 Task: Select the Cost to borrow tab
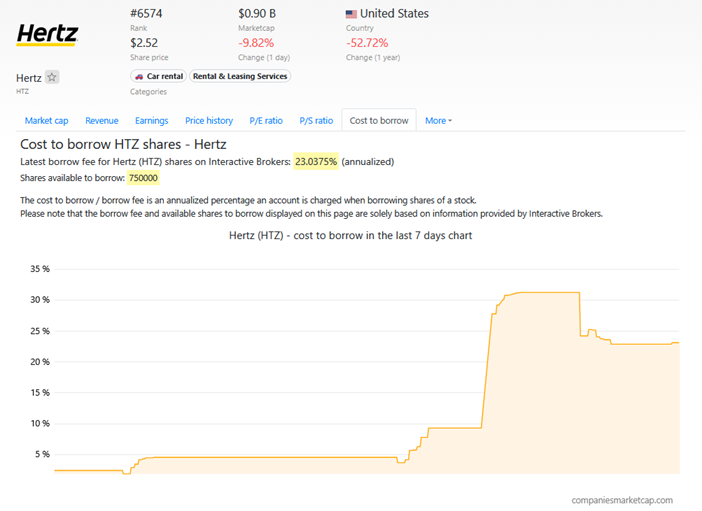(379, 120)
